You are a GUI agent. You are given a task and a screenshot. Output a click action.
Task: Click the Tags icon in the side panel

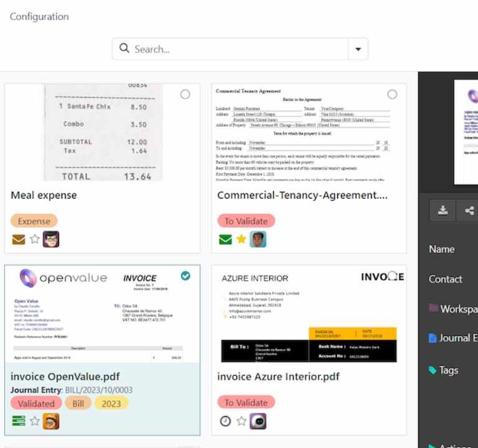[433, 370]
